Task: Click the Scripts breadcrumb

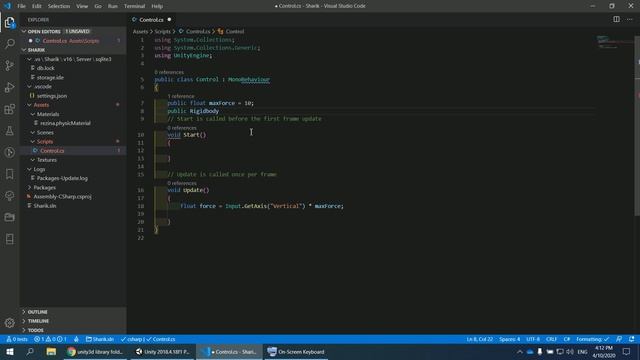Action: tap(162, 31)
